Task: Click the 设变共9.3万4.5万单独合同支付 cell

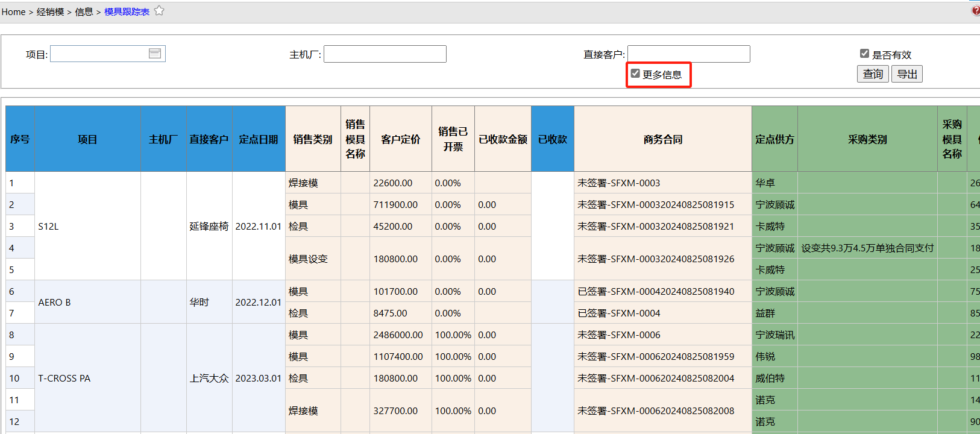Action: (867, 248)
